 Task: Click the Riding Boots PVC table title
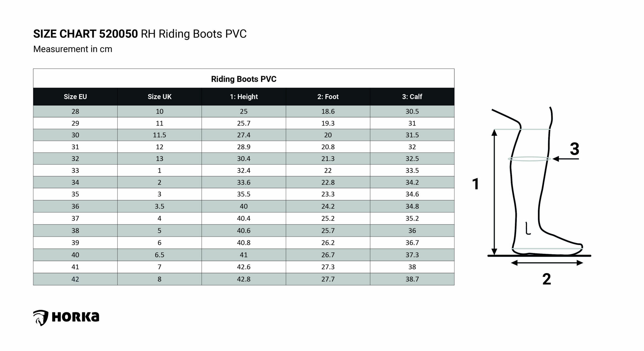[244, 79]
